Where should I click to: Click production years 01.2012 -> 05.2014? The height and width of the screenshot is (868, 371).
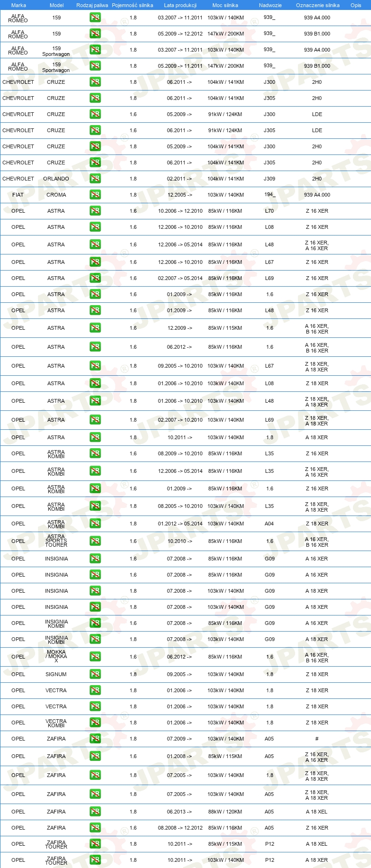point(180,524)
